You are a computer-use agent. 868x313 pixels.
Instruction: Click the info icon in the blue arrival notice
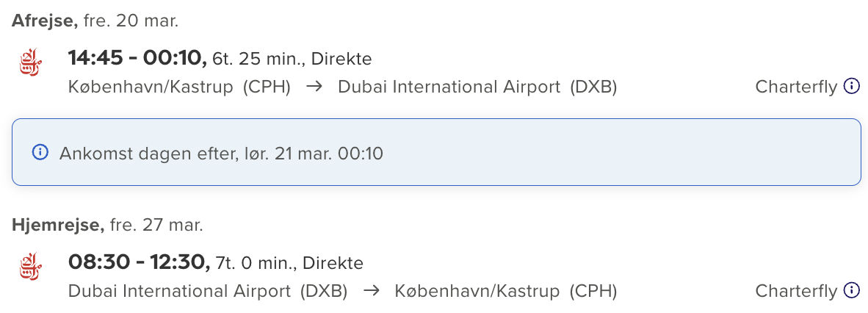tap(40, 153)
